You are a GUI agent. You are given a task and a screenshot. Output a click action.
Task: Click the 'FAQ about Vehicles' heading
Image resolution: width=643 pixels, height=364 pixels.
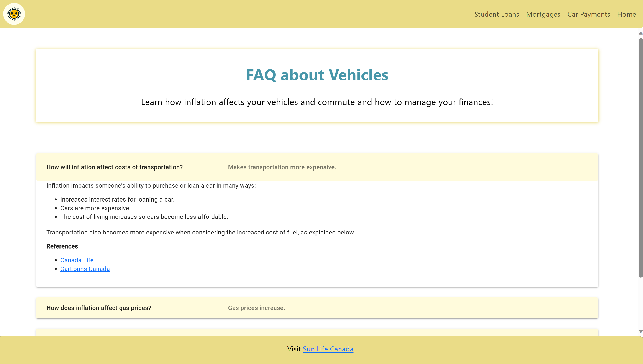pos(317,75)
